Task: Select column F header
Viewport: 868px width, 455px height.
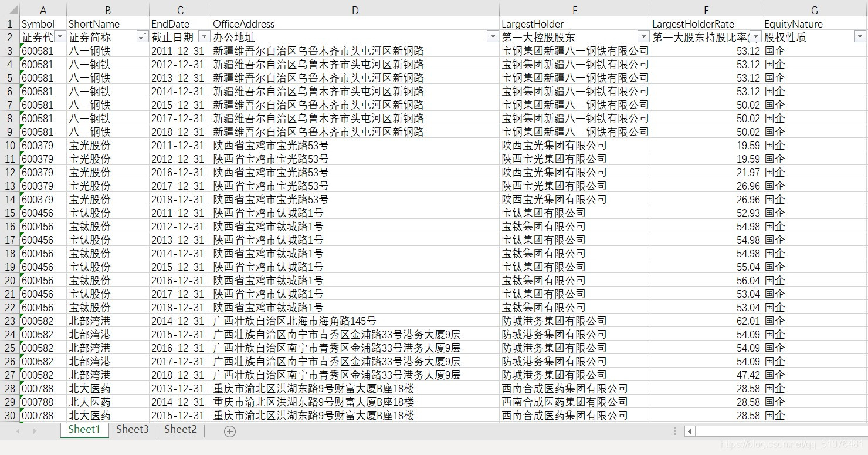Action: pos(706,10)
